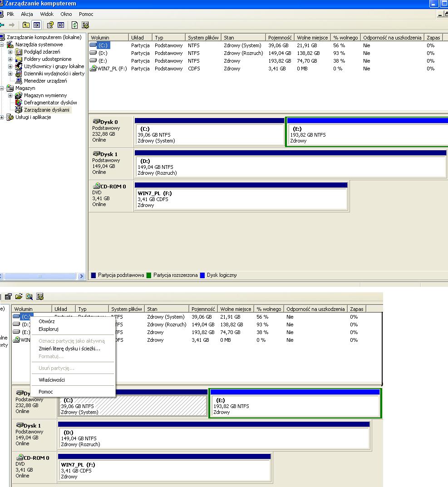Collapse the Magazyn node
This screenshot has width=448, height=487.
[x=2, y=88]
